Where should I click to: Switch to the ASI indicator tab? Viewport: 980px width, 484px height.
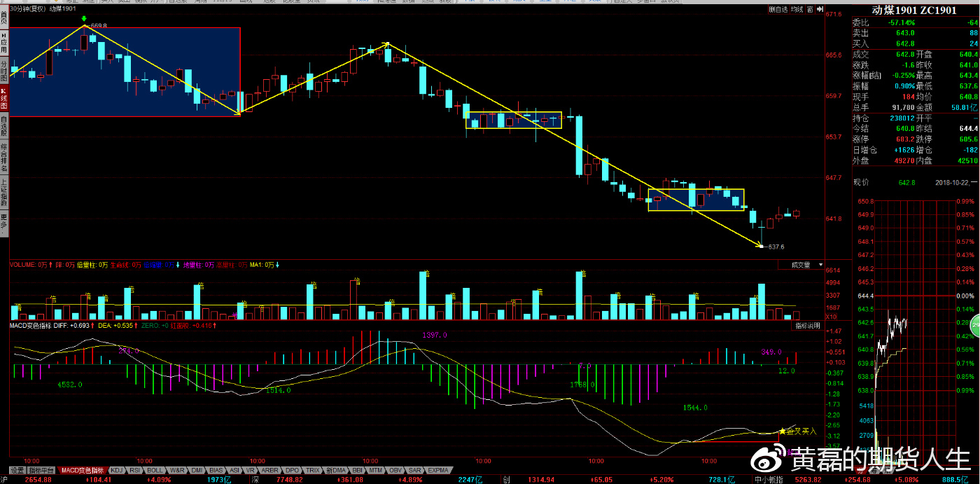click(235, 470)
